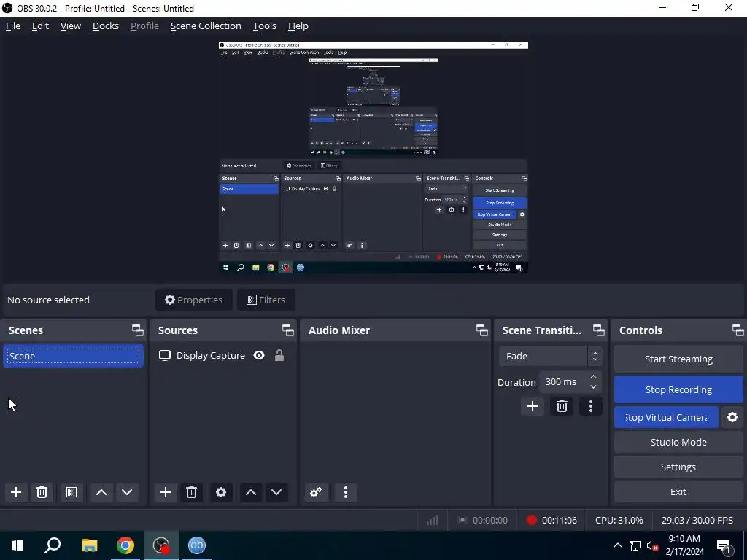Image resolution: width=747 pixels, height=560 pixels.
Task: Open Audio Mixer three-dot menu
Action: point(346,492)
